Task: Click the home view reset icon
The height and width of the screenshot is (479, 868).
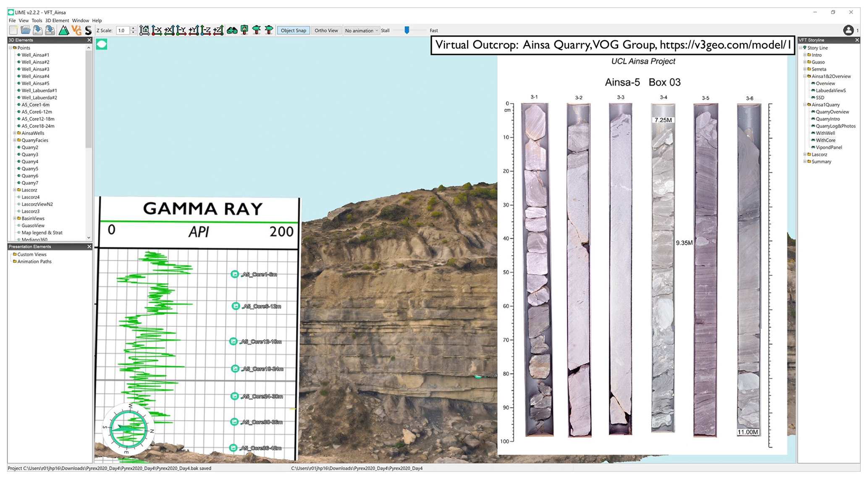Action: click(144, 30)
